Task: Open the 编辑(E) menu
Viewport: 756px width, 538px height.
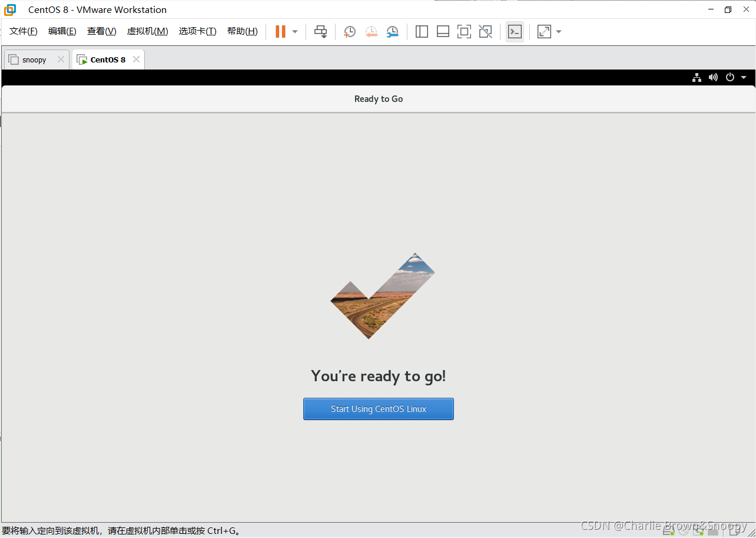Action: (62, 31)
